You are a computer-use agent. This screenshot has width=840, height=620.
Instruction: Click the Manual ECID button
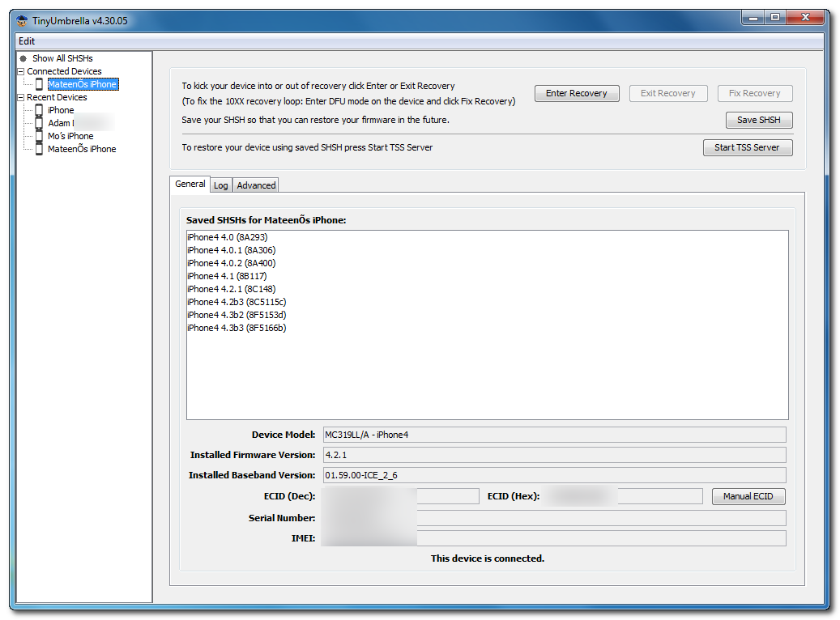pos(748,496)
